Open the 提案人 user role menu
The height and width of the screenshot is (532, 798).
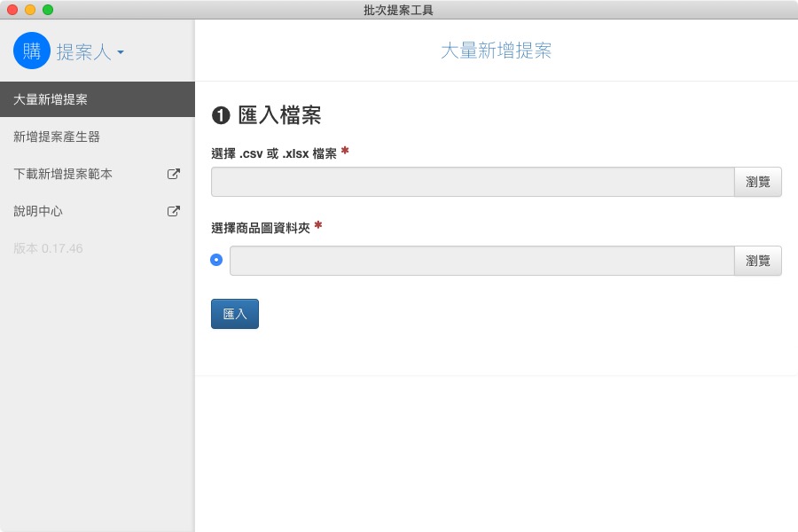coord(90,52)
